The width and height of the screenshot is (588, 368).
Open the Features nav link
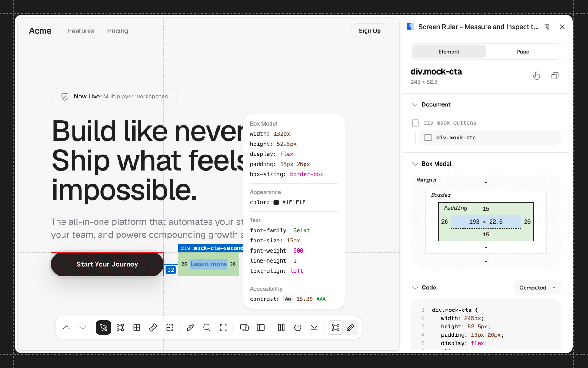(x=81, y=31)
